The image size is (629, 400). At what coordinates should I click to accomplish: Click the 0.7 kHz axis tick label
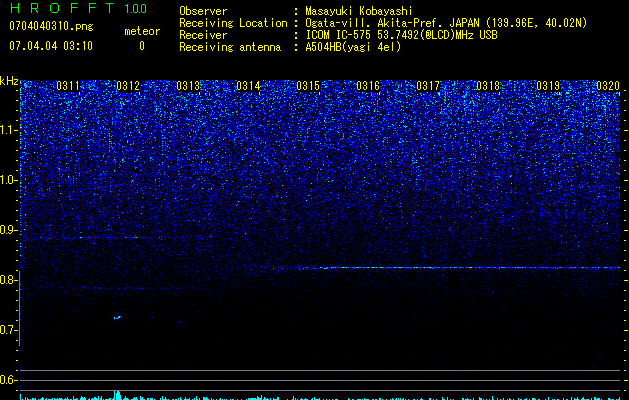coord(8,330)
